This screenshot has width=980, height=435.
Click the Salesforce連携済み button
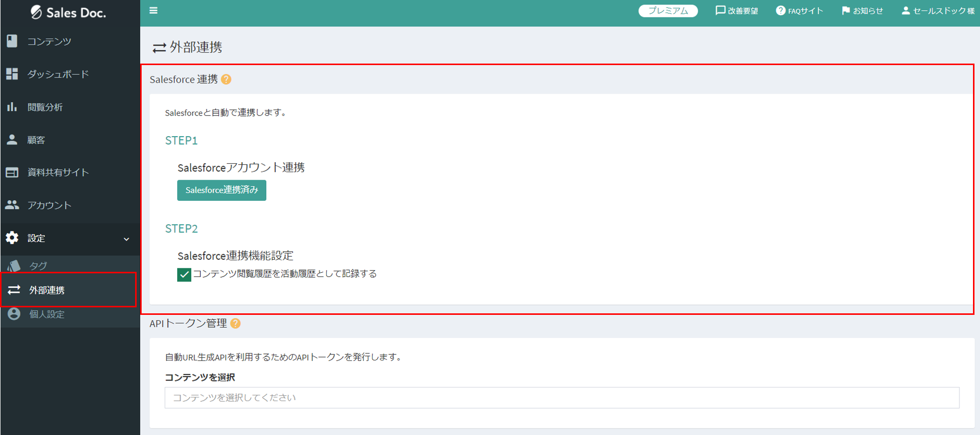tap(222, 190)
